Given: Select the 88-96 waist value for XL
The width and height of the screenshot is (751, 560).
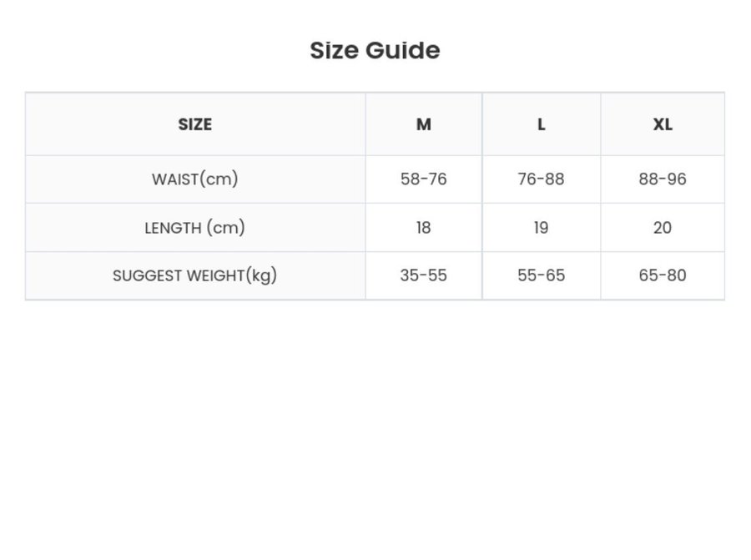Looking at the screenshot, I should tap(663, 179).
